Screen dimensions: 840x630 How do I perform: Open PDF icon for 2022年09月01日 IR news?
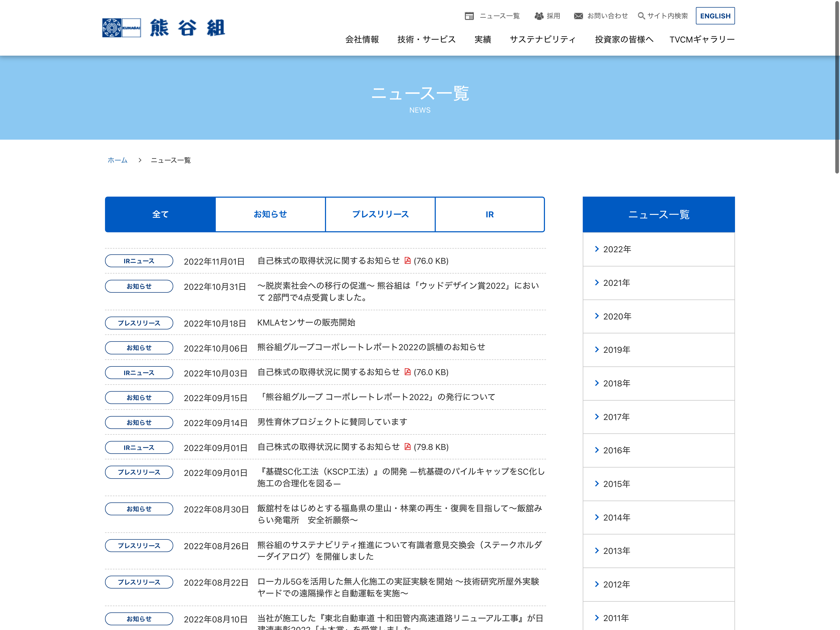(x=407, y=447)
